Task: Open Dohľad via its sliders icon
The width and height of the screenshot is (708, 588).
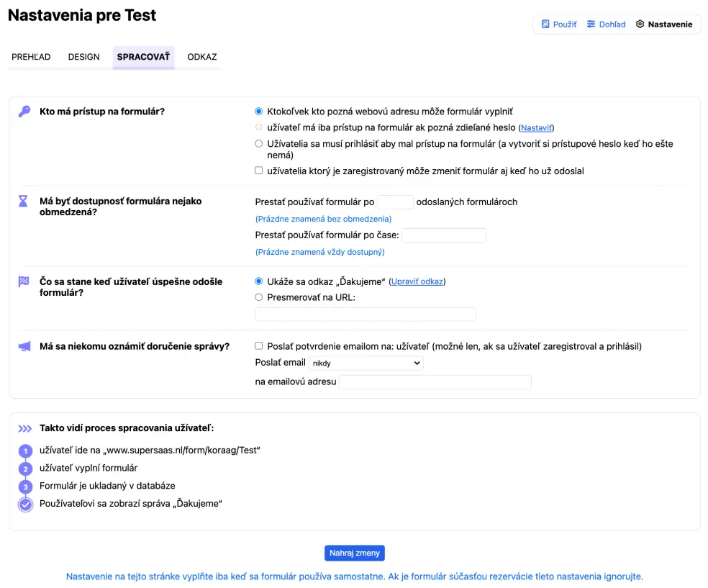Action: (591, 24)
